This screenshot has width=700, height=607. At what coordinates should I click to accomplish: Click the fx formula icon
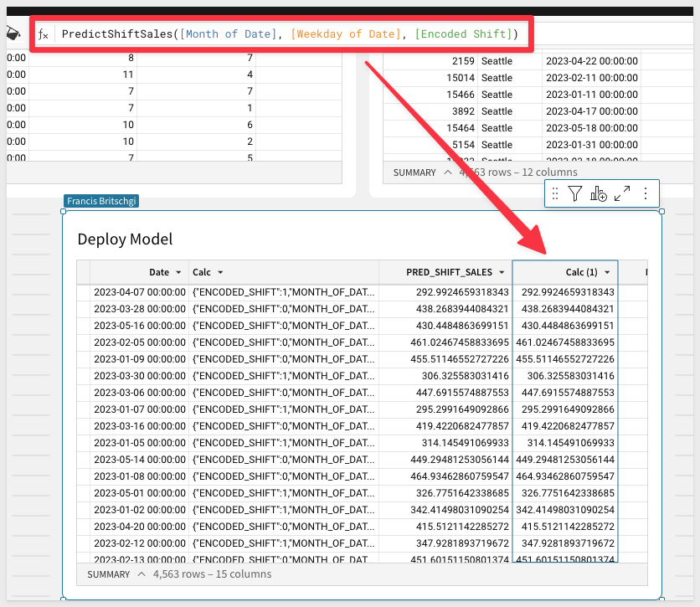[x=43, y=34]
